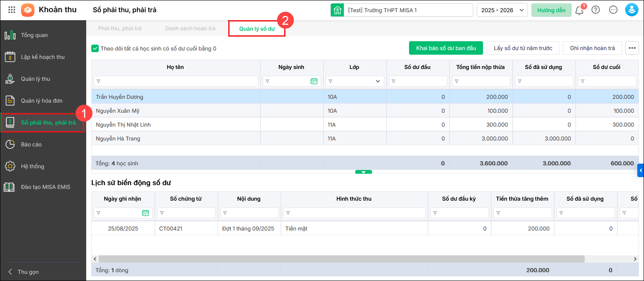Click the Tổng quan chart icon

click(10, 35)
